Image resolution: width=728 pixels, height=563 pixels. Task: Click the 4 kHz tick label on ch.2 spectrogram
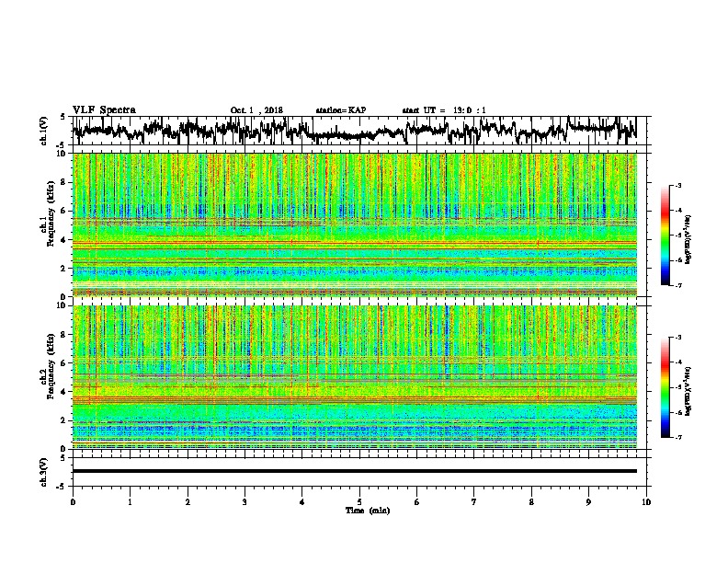(x=63, y=392)
